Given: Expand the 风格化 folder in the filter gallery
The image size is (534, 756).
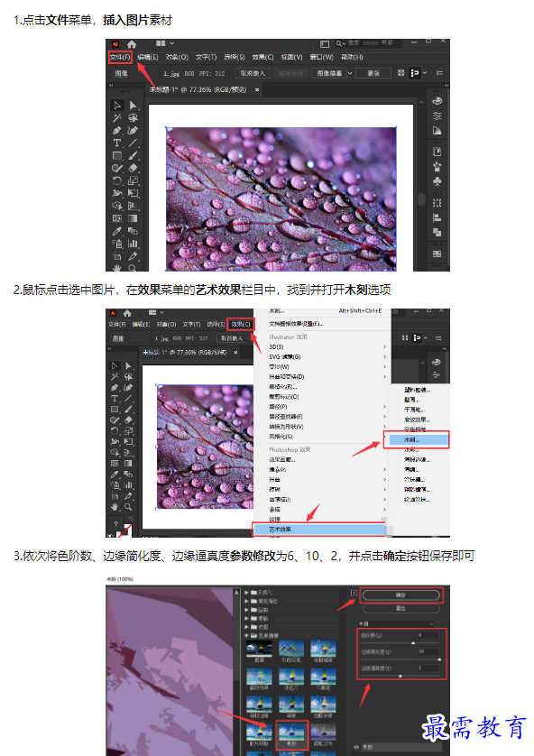Looking at the screenshot, I should pos(247,593).
